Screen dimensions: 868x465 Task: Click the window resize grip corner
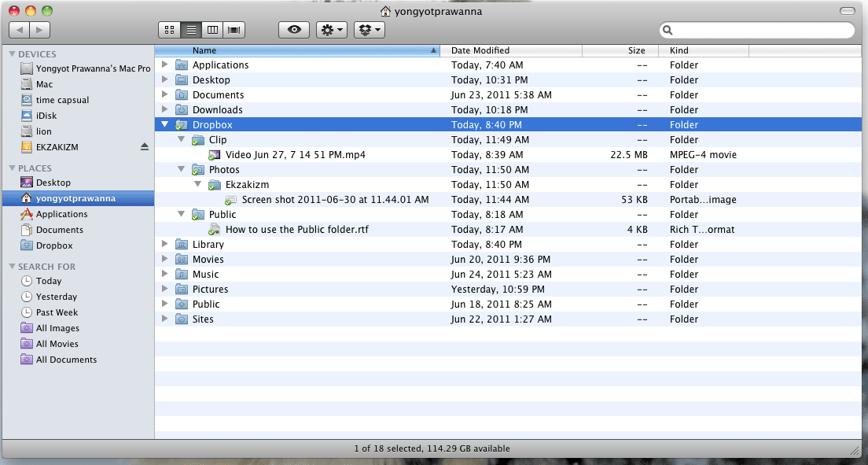855,449
